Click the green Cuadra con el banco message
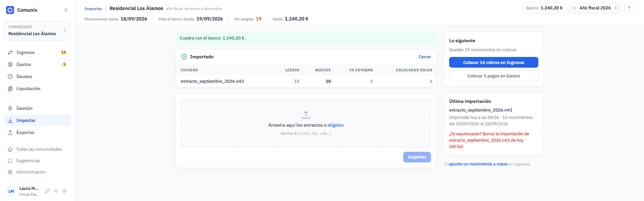This screenshot has height=201, width=644. (306, 38)
